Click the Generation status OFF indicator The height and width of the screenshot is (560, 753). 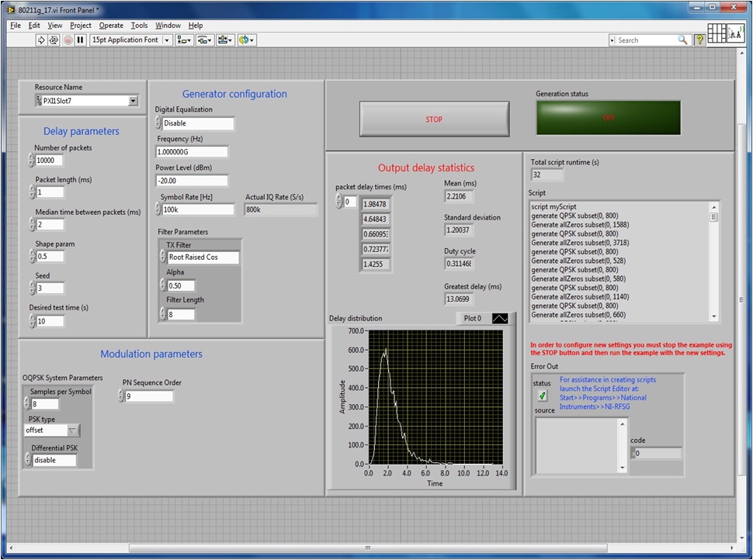[608, 118]
